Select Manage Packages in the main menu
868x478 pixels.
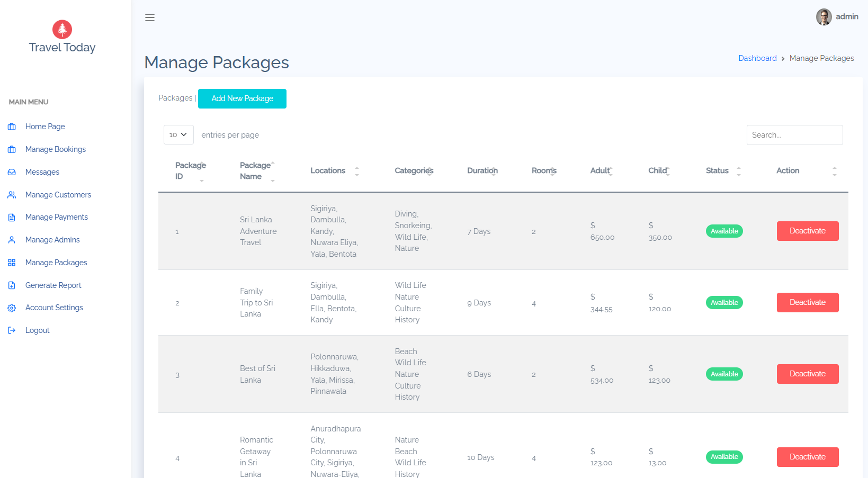click(56, 262)
